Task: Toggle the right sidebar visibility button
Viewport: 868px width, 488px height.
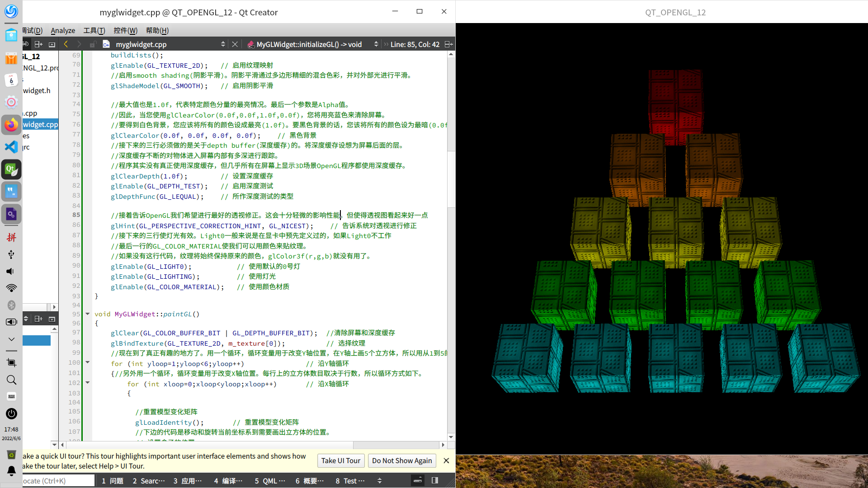Action: [435, 480]
